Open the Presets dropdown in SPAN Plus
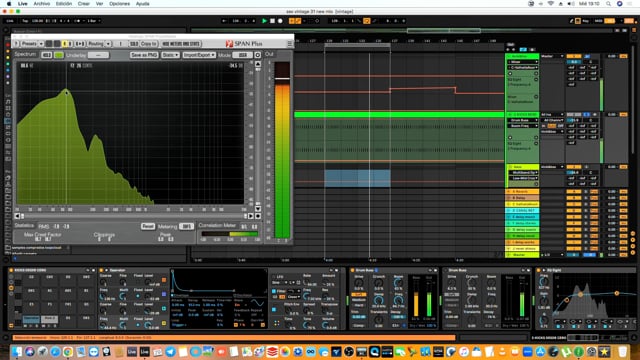This screenshot has width=640, height=360. pos(32,44)
